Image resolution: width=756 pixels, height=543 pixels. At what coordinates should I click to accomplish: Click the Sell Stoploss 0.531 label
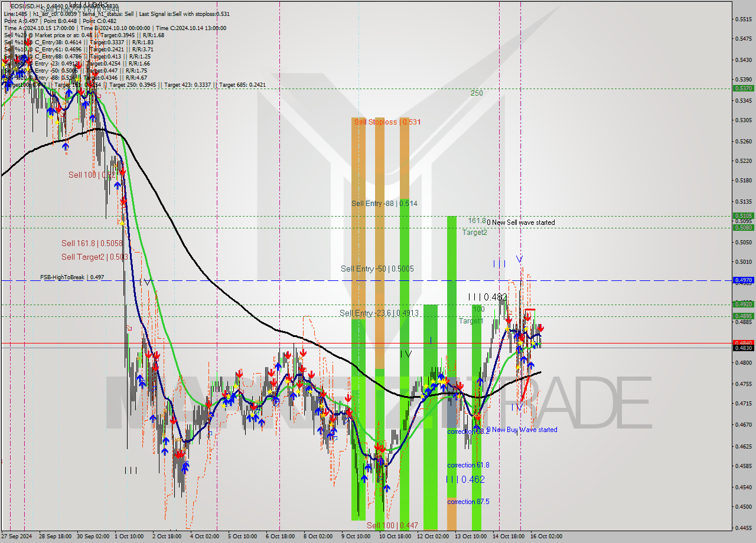pyautogui.click(x=387, y=122)
